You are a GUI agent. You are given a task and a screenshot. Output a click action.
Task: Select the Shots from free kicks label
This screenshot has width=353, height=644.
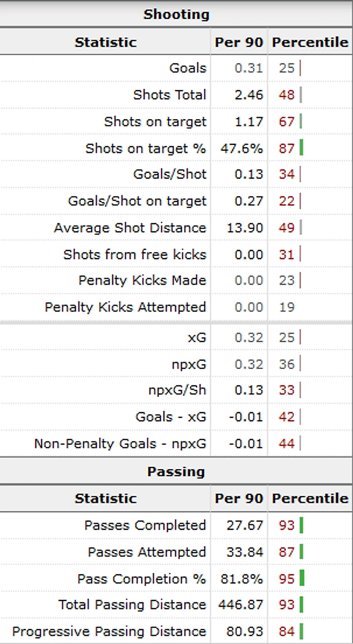tap(134, 254)
